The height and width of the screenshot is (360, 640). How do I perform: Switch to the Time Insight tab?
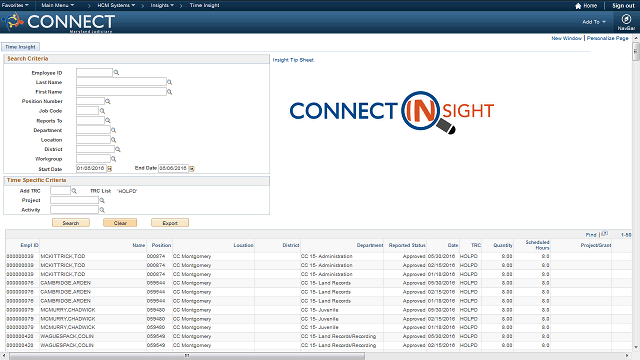20,47
